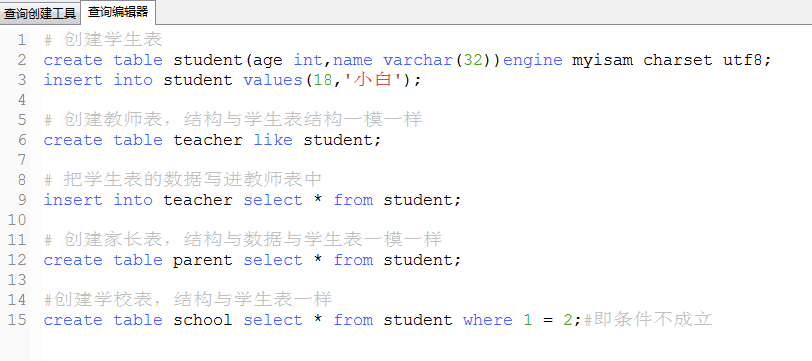Click the 'where' keyword on line 15
Image resolution: width=812 pixels, height=361 pixels.
(488, 320)
